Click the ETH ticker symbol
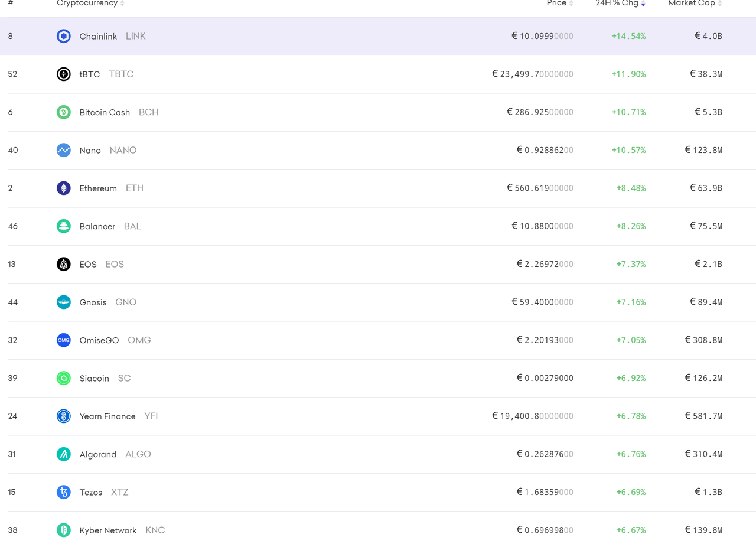756x547 pixels. (135, 188)
